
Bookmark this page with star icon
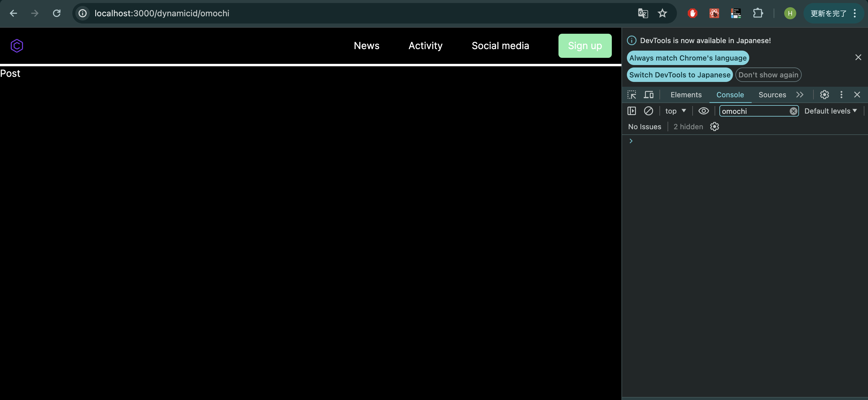click(662, 14)
